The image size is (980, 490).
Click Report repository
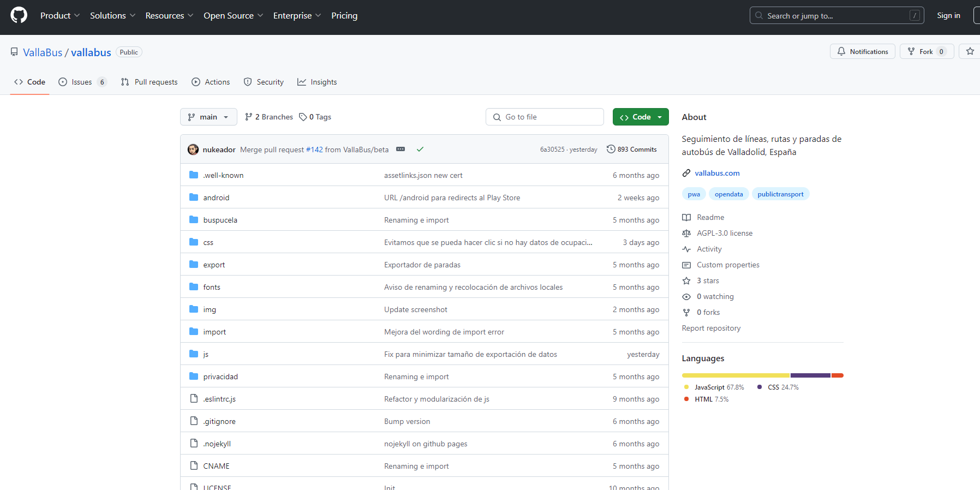(711, 328)
